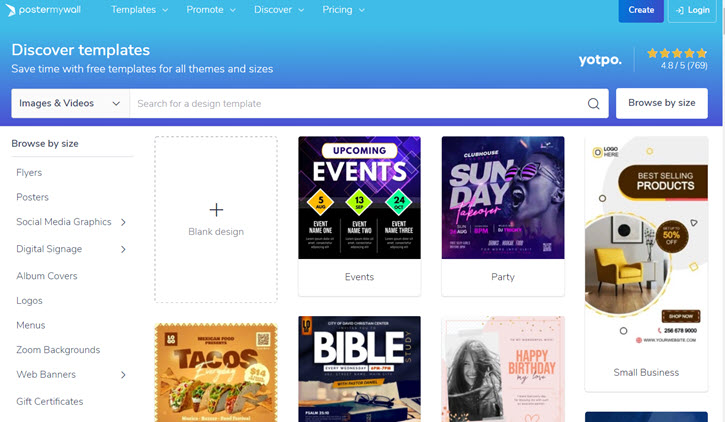Open the Bible Study template thumbnail
The height and width of the screenshot is (422, 725).
pos(359,369)
